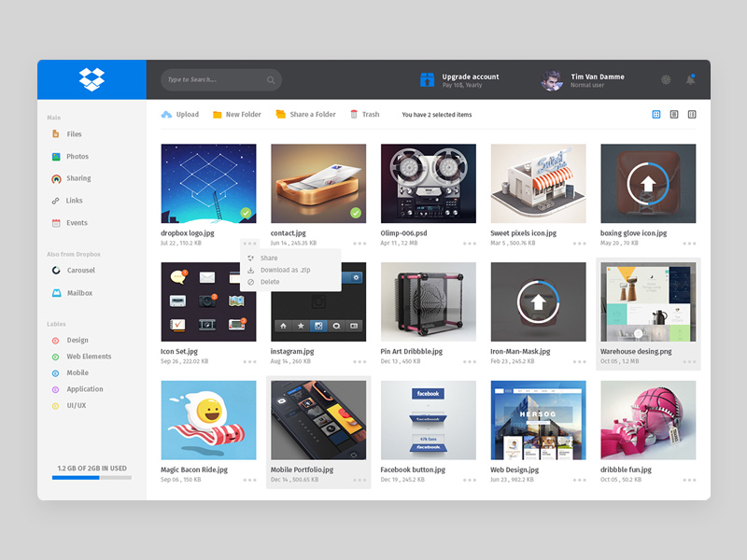The image size is (747, 560).
Task: Click the Dropbox logo in header
Action: coord(92,79)
